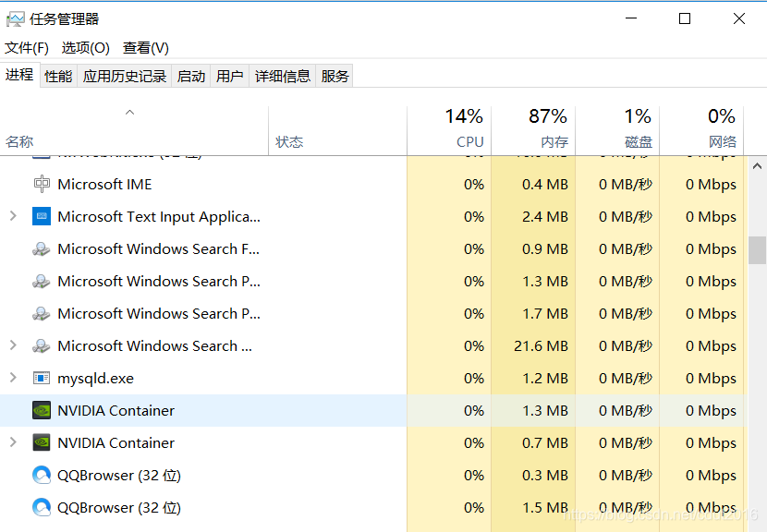The image size is (767, 532).
Task: Click the NVIDIA Container icon in the 0.7 MB row
Action: [42, 442]
